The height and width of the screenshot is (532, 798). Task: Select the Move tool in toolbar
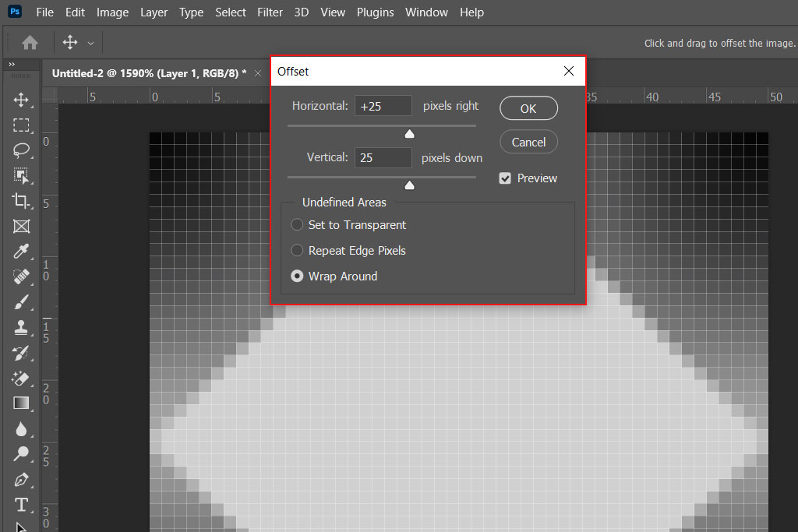[x=21, y=100]
